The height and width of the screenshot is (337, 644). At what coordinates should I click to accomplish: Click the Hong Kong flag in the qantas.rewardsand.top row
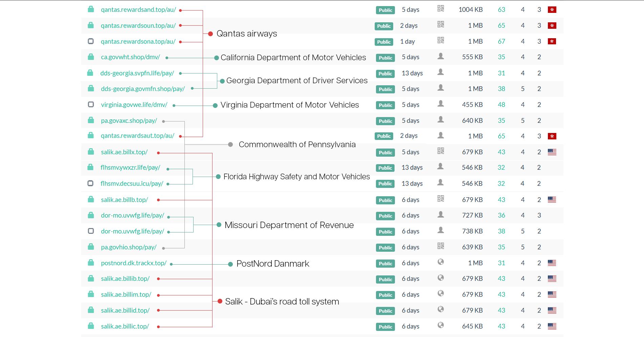[x=552, y=9]
